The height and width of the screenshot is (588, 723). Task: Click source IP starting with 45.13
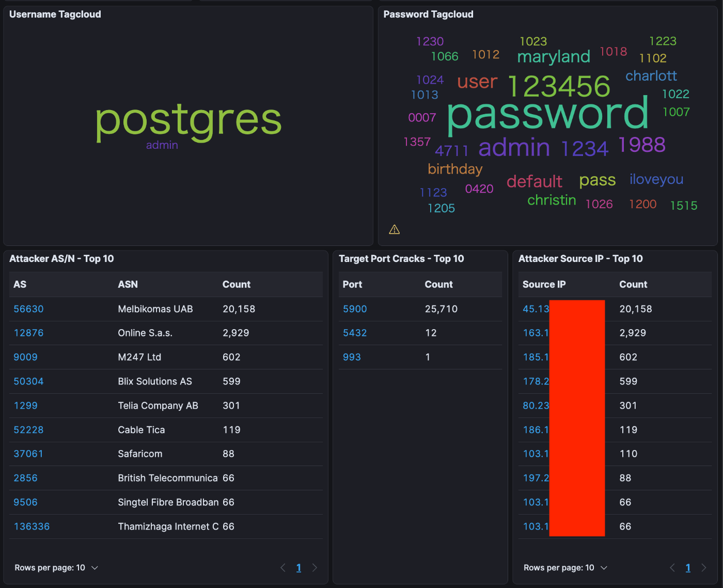click(536, 309)
